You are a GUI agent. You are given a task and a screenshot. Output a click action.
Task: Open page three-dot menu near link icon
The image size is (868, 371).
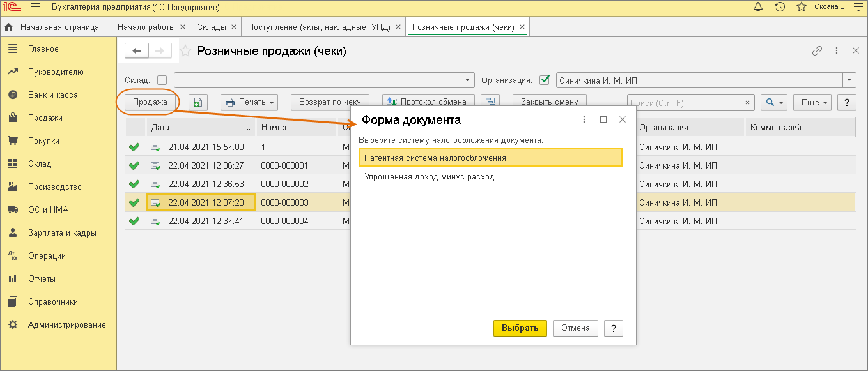(837, 51)
